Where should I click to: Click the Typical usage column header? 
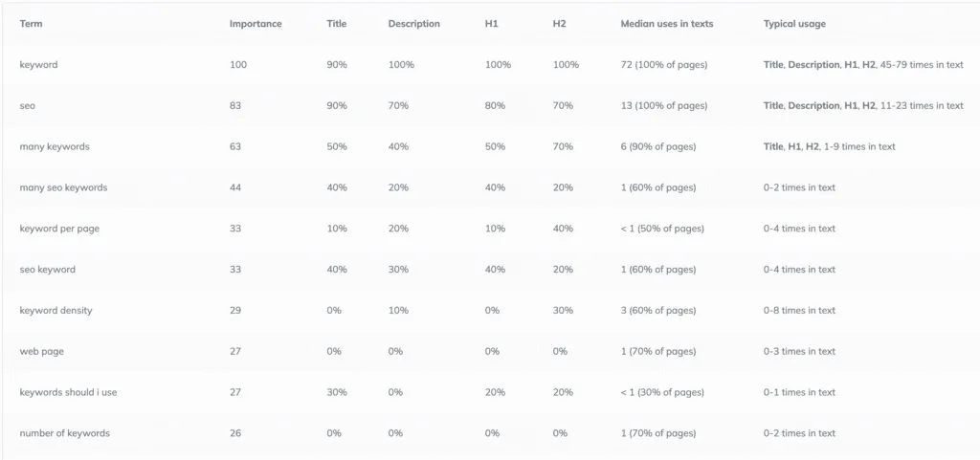click(x=794, y=24)
